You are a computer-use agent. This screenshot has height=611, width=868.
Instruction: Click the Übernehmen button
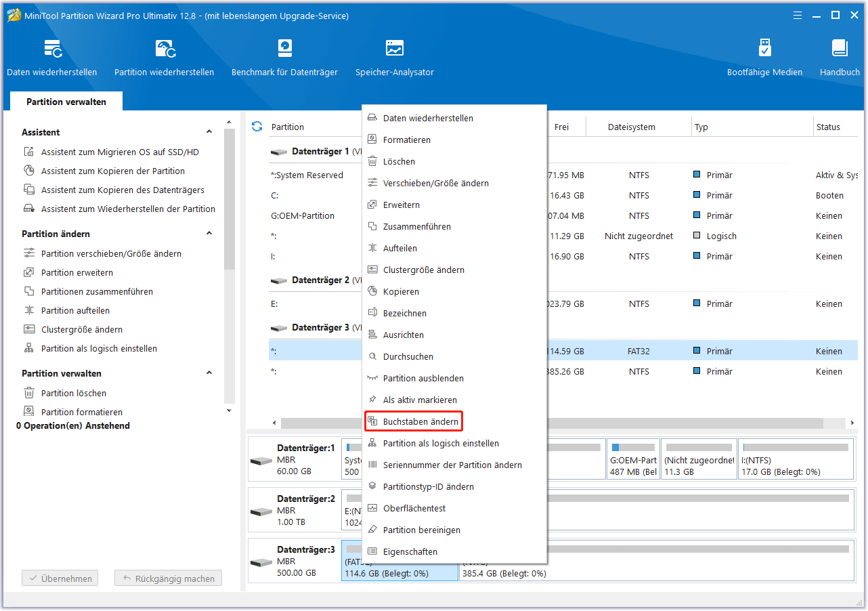pos(60,579)
